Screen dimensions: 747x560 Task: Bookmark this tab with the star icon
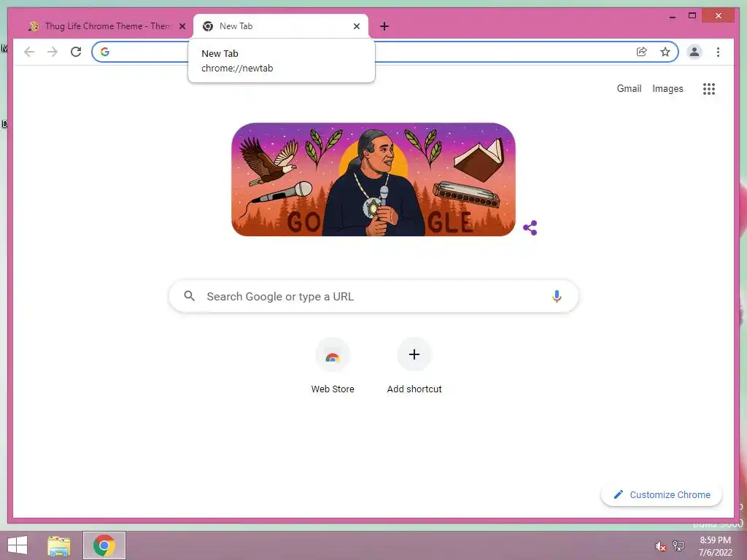[665, 52]
